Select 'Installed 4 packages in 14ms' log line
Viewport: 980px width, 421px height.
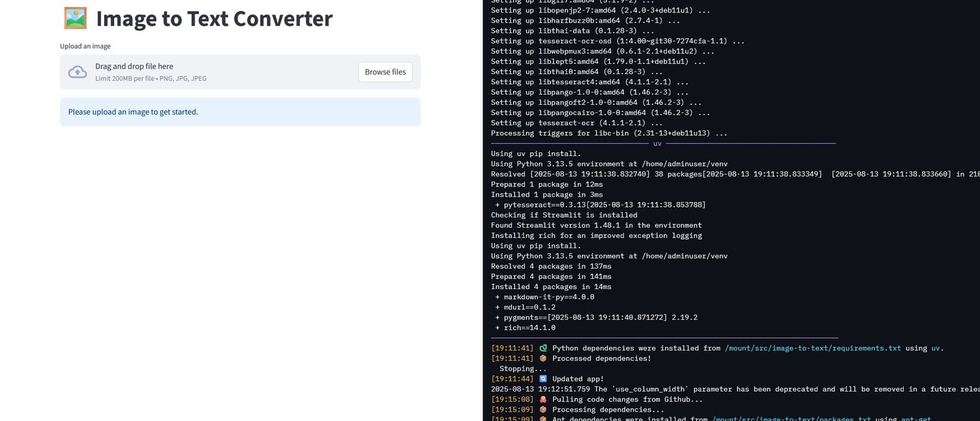point(551,286)
